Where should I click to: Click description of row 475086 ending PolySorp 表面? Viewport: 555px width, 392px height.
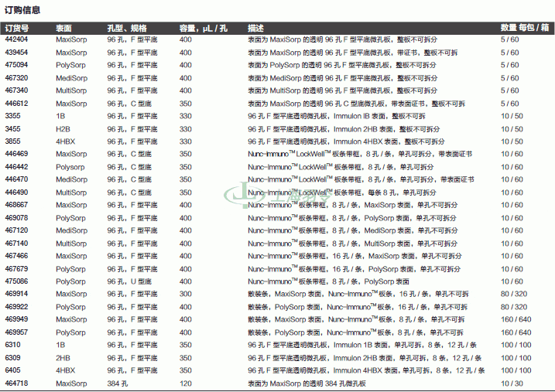pos(328,281)
